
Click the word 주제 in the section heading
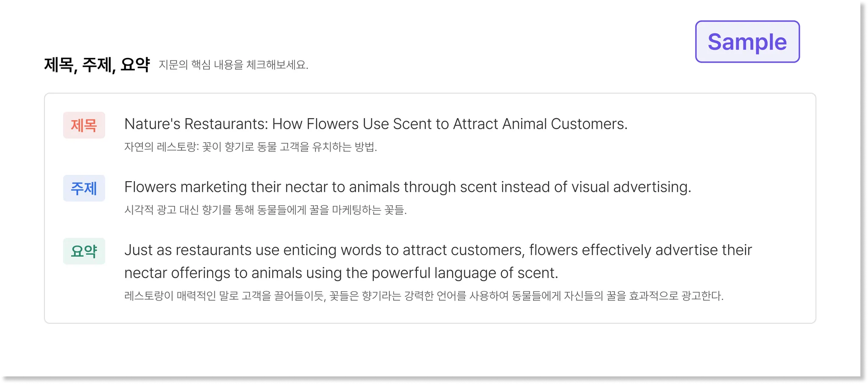pyautogui.click(x=97, y=65)
